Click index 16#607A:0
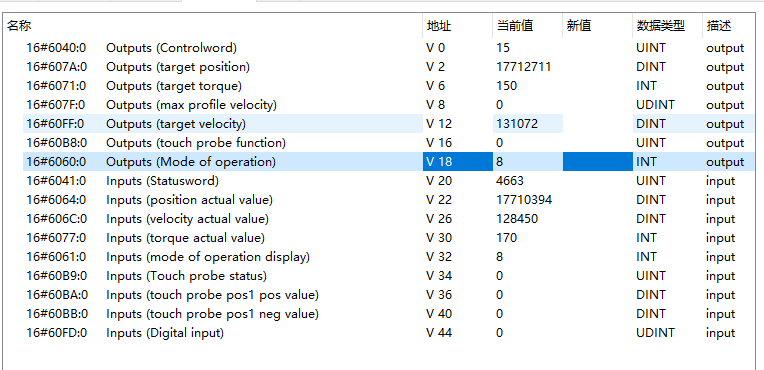 (57, 67)
